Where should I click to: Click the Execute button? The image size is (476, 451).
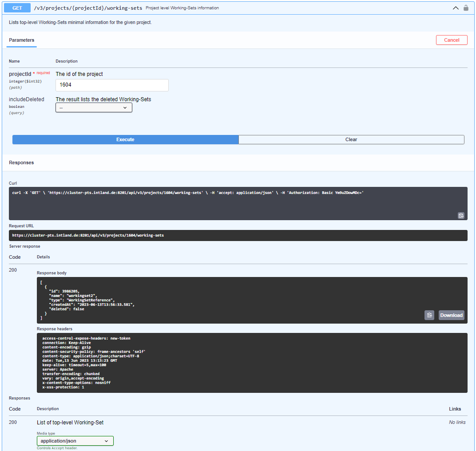tap(125, 140)
